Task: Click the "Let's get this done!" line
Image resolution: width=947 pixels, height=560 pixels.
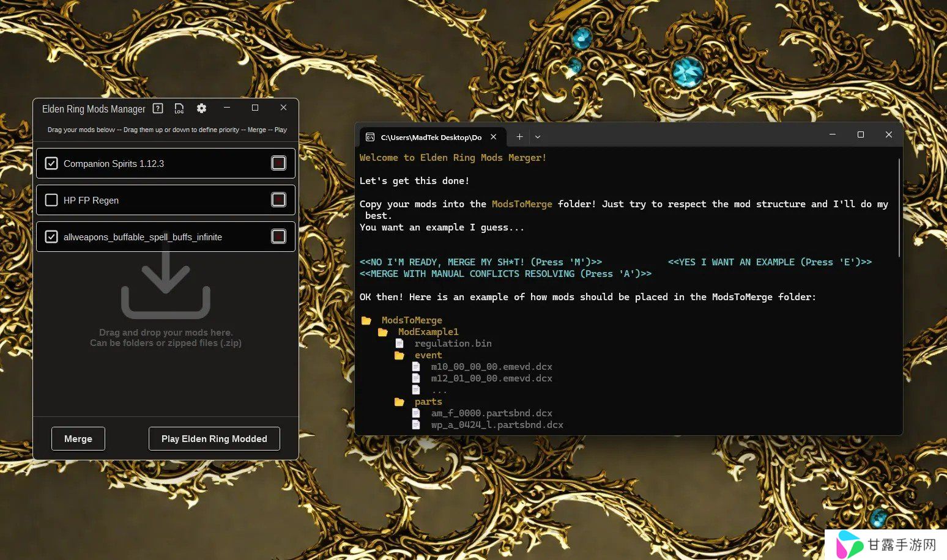Action: point(414,181)
